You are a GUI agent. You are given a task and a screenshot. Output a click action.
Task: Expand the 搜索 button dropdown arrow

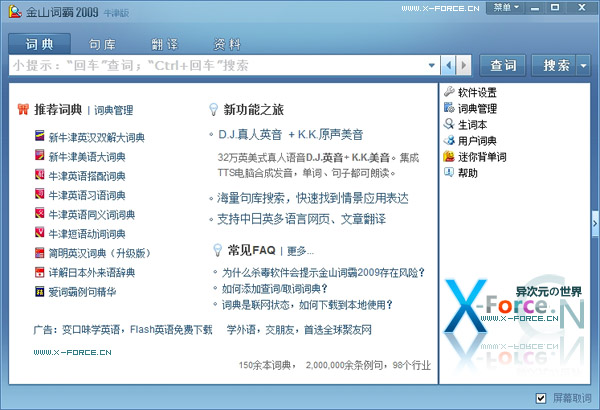[x=584, y=65]
